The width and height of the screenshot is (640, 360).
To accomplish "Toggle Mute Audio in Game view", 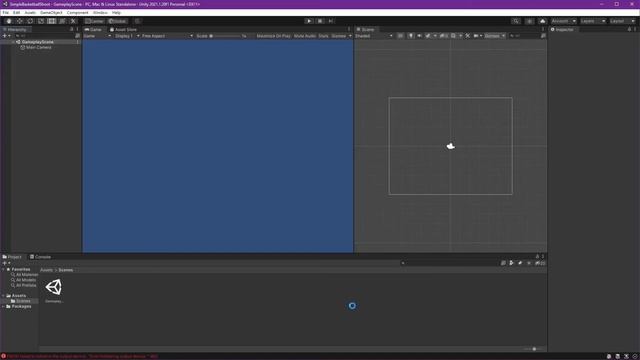I will [305, 36].
